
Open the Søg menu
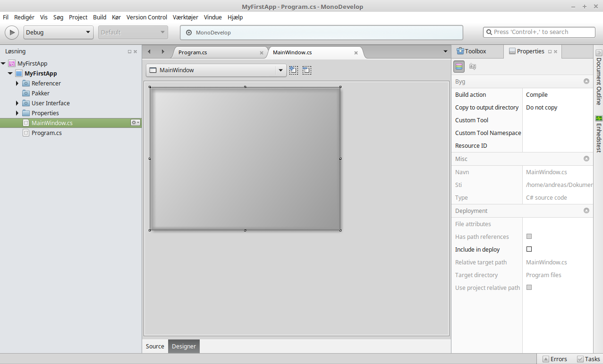58,17
